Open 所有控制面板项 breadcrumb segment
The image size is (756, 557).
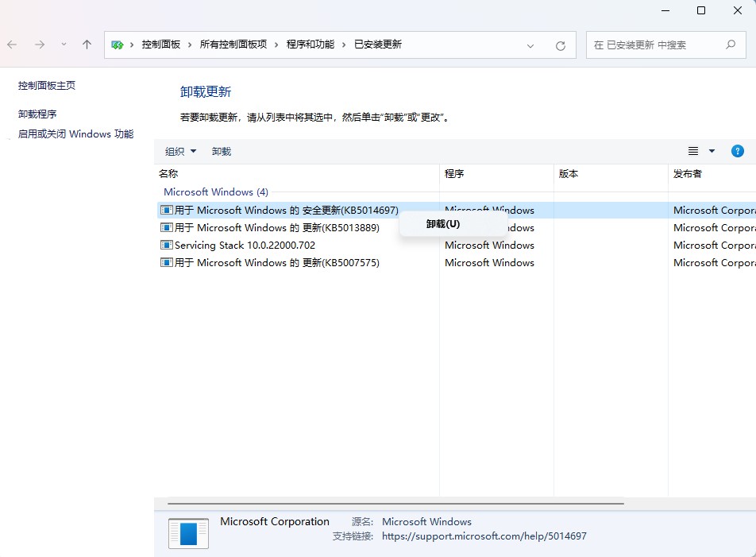233,44
